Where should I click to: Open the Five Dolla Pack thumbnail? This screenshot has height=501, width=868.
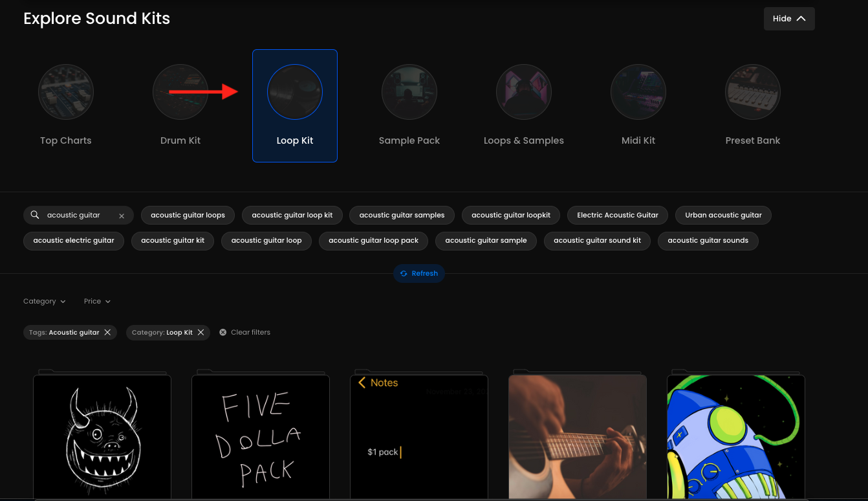261,437
